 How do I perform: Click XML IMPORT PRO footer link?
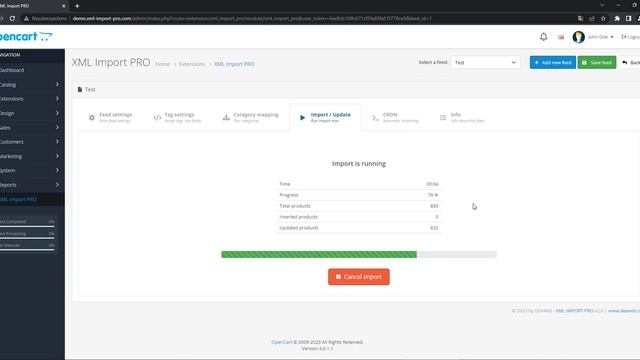tap(574, 311)
